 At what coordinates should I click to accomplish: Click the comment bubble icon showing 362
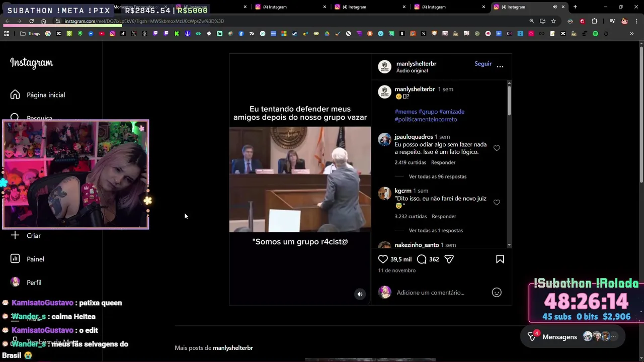(422, 259)
